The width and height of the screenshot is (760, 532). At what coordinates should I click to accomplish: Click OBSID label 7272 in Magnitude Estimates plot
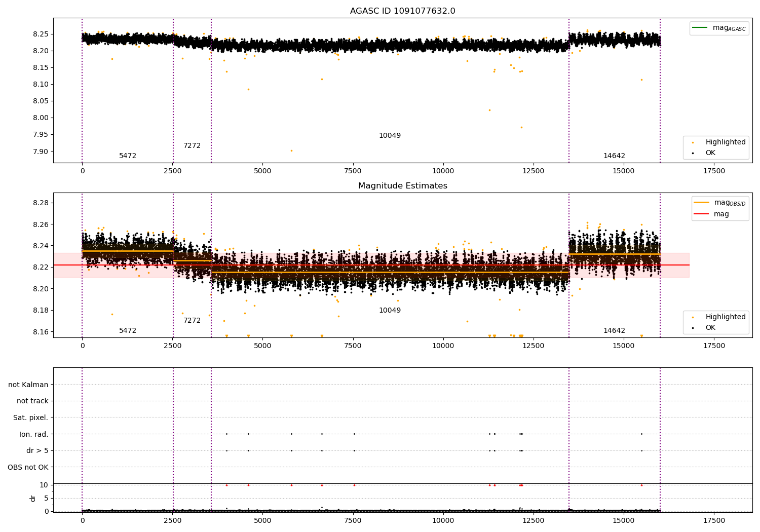(x=192, y=321)
